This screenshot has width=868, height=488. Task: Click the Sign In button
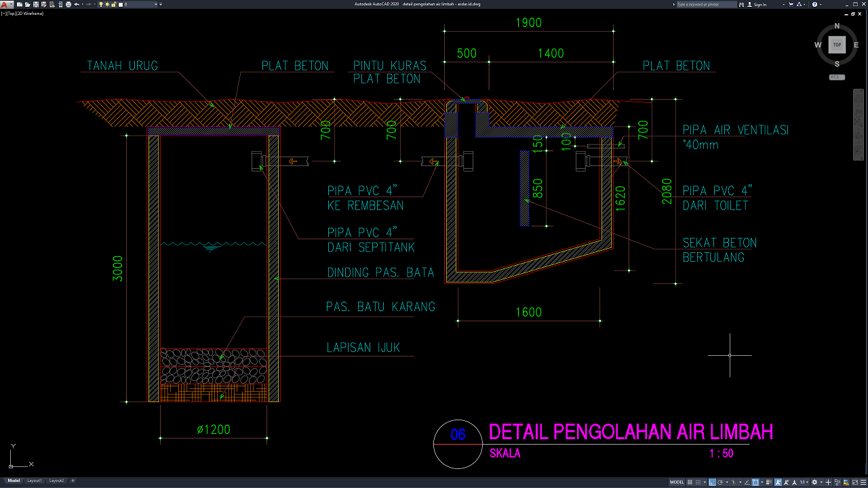pos(759,4)
